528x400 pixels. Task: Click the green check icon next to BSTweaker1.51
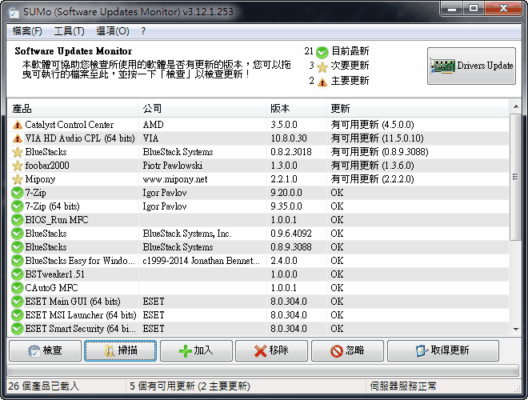17,274
